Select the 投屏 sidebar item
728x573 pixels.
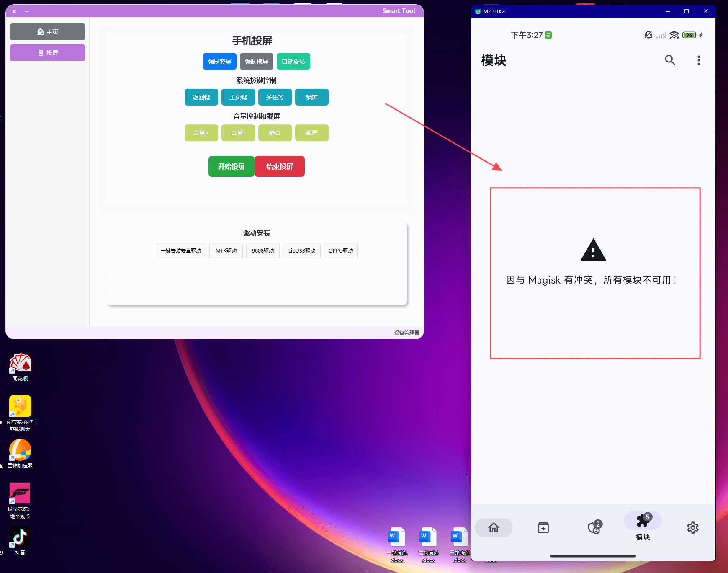click(47, 53)
